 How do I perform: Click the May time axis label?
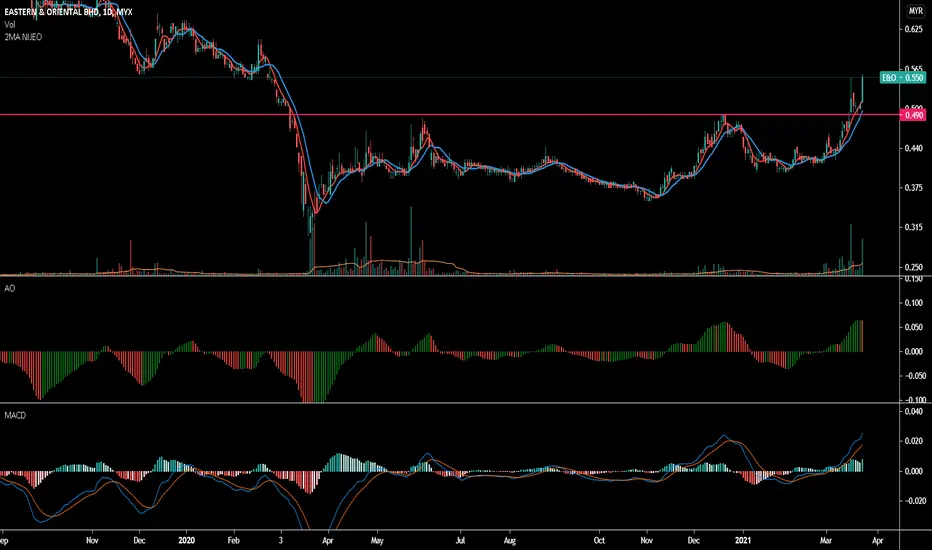(x=377, y=540)
